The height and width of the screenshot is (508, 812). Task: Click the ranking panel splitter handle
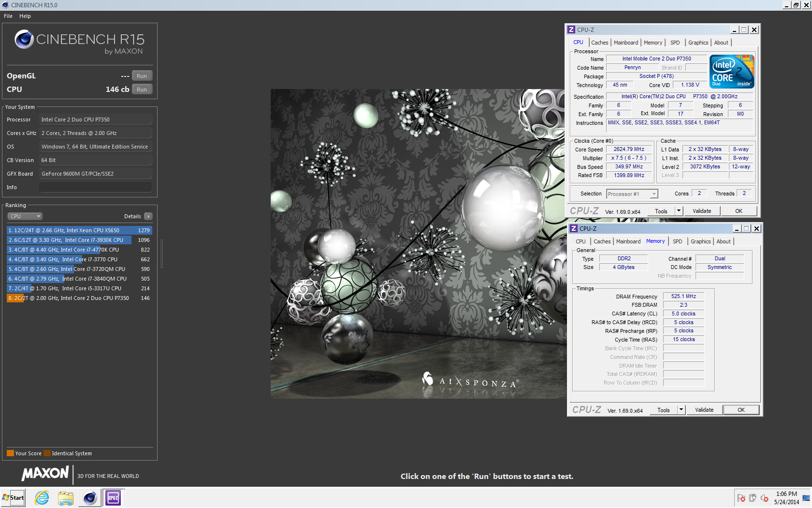161,254
